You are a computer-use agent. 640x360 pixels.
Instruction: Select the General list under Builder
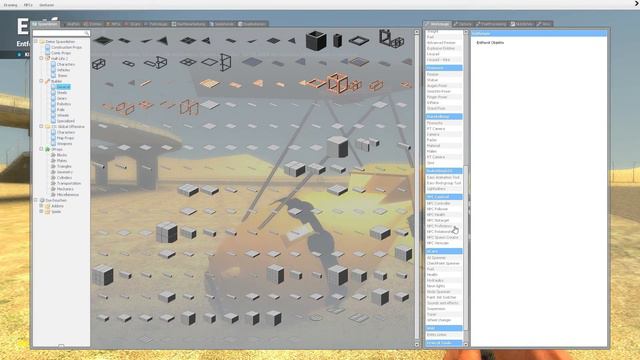coord(63,87)
